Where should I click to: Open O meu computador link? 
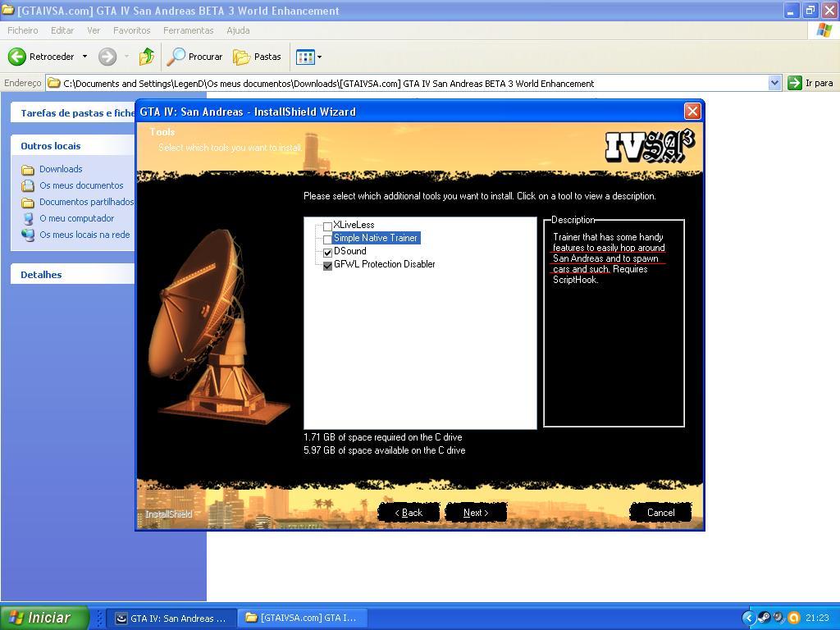[x=76, y=218]
